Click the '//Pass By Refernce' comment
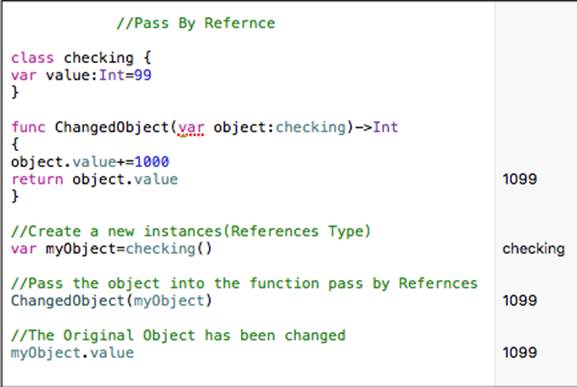Viewport: 577px width, 387px height. 196,23
